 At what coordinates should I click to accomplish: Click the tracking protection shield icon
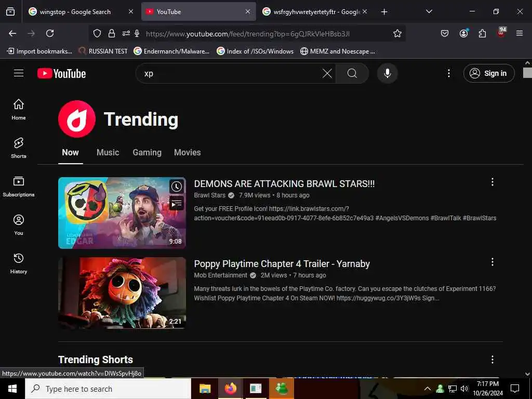[x=97, y=33]
